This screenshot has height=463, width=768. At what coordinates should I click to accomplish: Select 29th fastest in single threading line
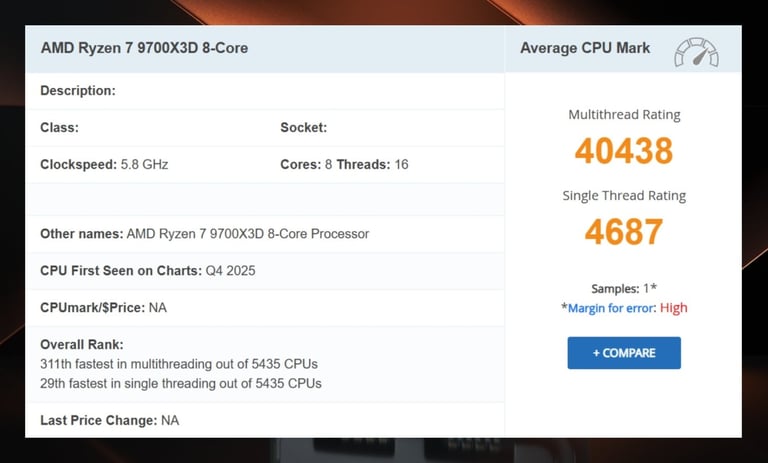point(181,383)
